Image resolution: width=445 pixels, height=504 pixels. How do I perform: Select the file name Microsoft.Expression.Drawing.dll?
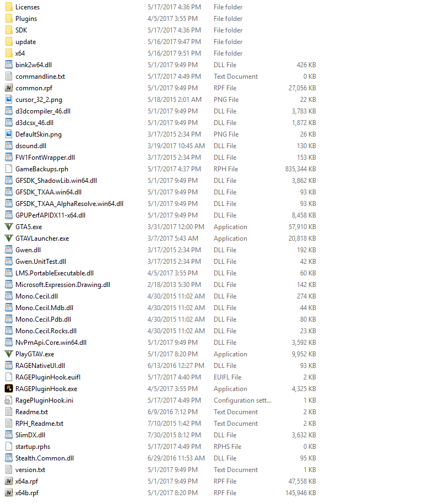63,285
